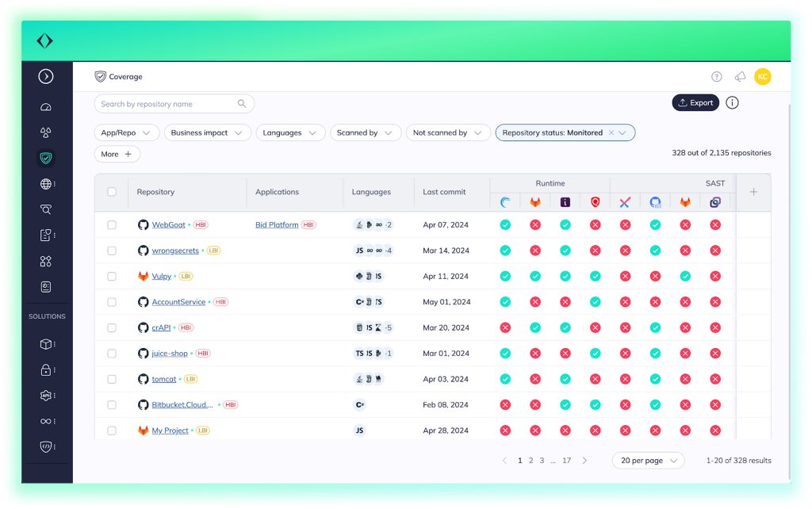
Task: Open the Languages filter dropdown
Action: 290,133
